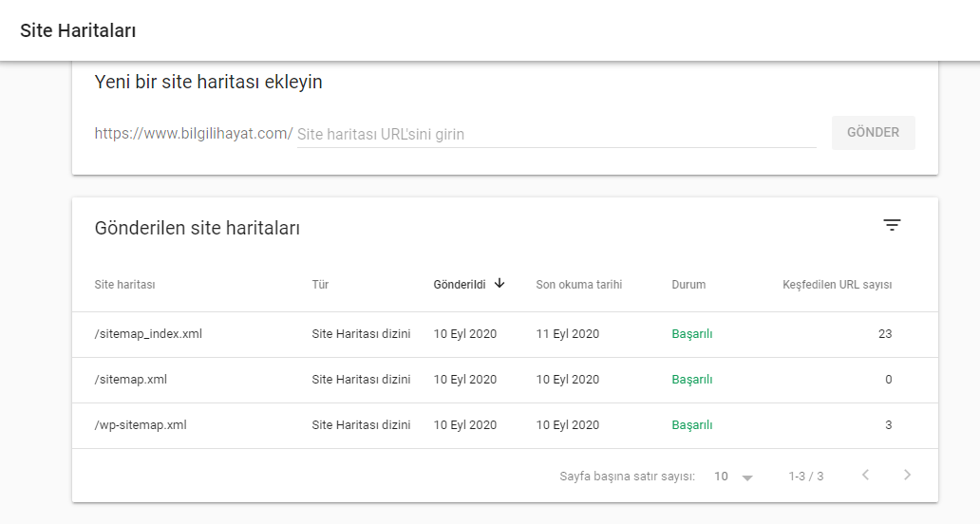Open the filter icon for submitted sitemaps
This screenshot has height=524, width=980.
892,226
